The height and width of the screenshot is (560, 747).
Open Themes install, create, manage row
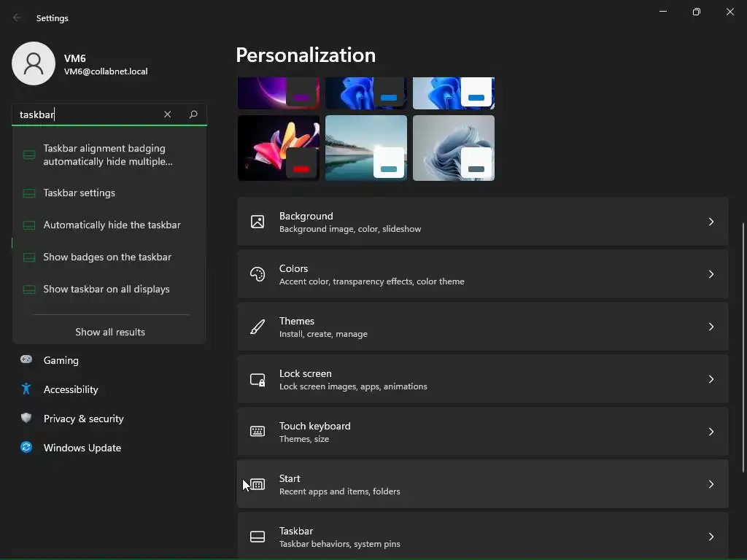pos(483,327)
